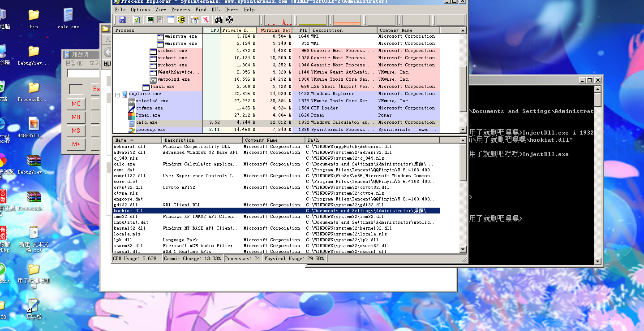The image size is (644, 331).
Task: Sort by the Working Set column header
Action: (275, 30)
